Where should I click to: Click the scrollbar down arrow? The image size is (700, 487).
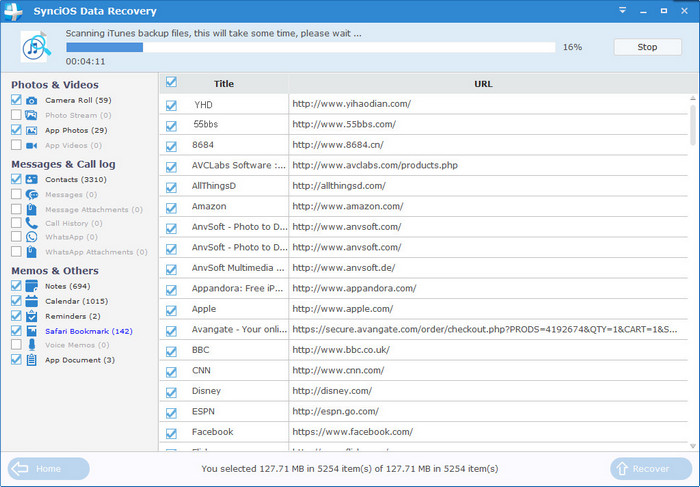click(x=693, y=445)
